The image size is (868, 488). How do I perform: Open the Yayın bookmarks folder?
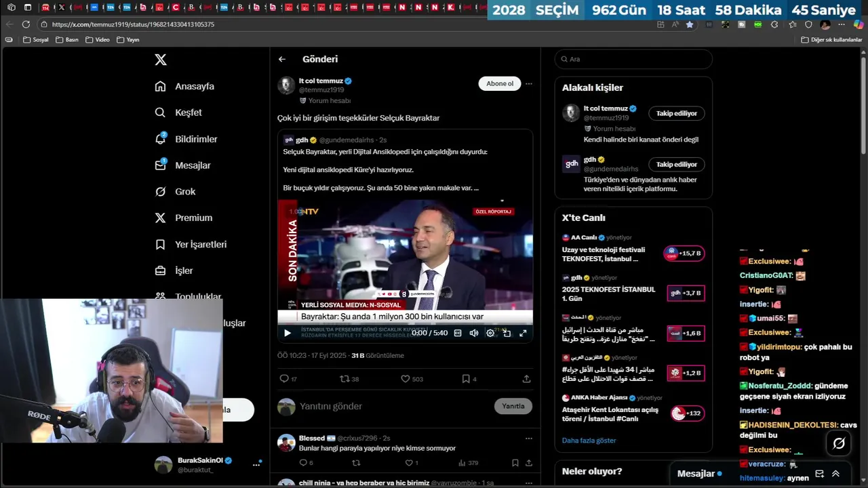(128, 40)
